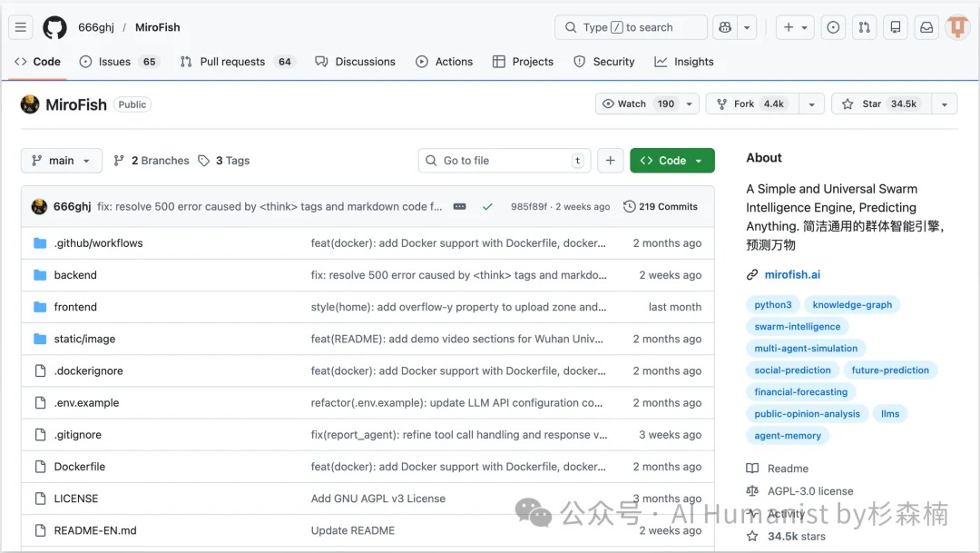Click the issues icon in top header

pos(833,27)
